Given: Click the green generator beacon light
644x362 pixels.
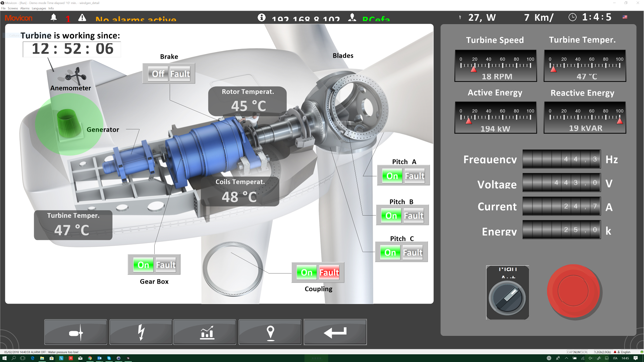Looking at the screenshot, I should 69,123.
